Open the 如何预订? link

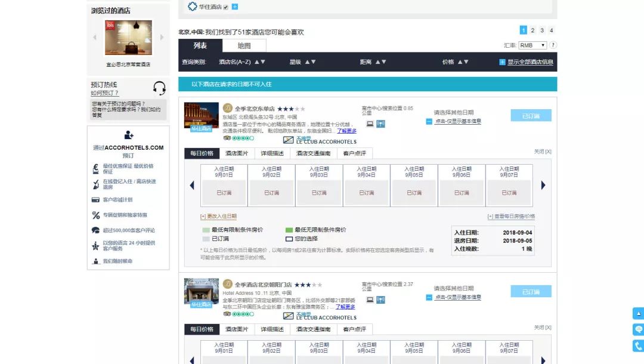coord(104,93)
